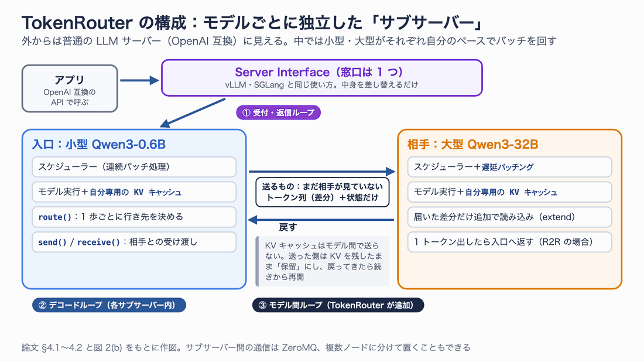This screenshot has width=644, height=362.
Task: Click the '③ モデル間ループ（TokenRouter が追加）' pill
Action: click(x=338, y=305)
